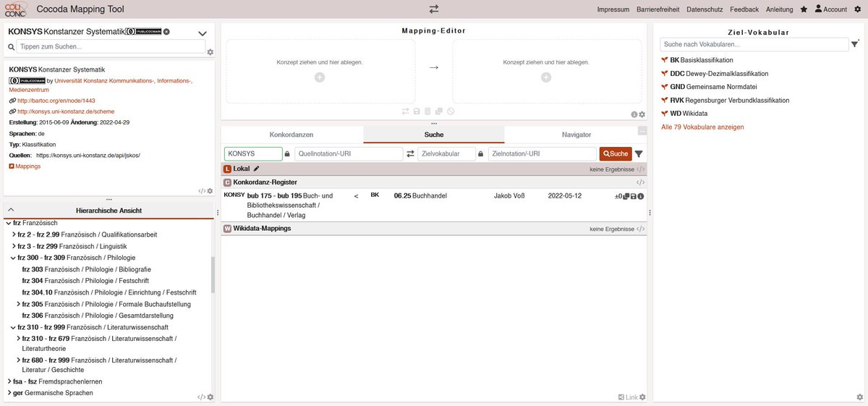Viewport: 868px width, 406px height.
Task: Swap sides using top header arrows icon
Action: (434, 9)
